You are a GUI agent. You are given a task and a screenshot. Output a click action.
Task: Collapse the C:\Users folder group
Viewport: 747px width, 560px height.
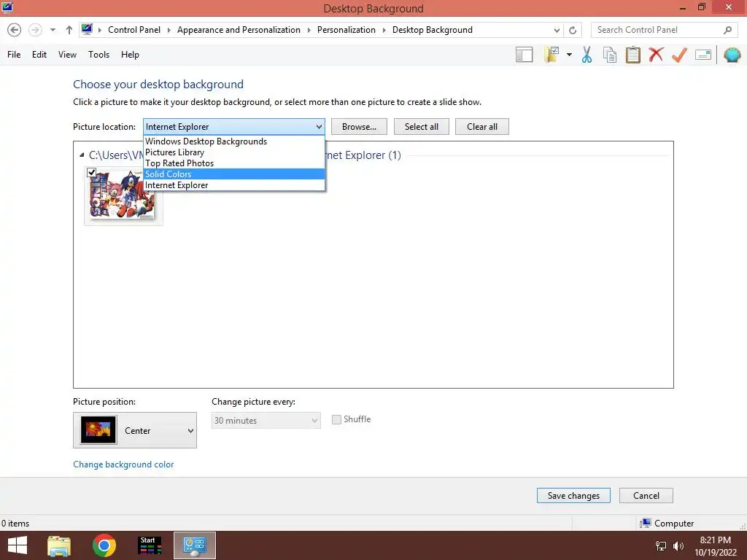(82, 155)
